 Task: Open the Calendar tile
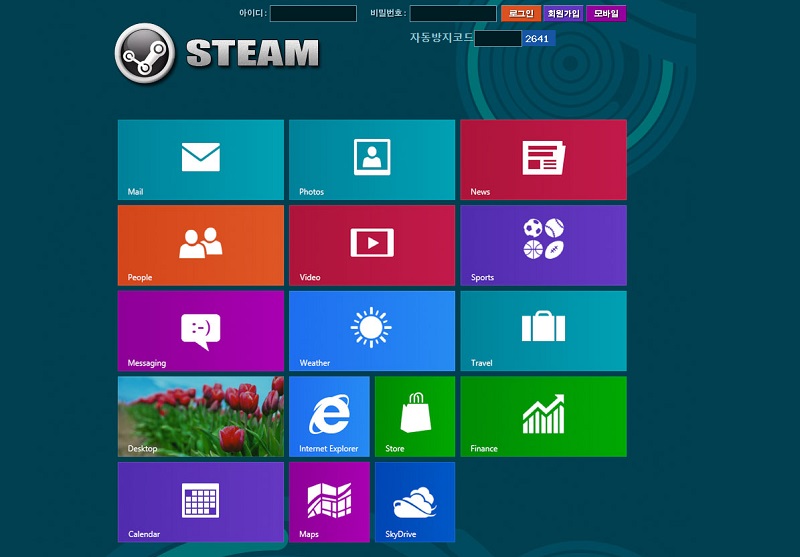pyautogui.click(x=201, y=502)
